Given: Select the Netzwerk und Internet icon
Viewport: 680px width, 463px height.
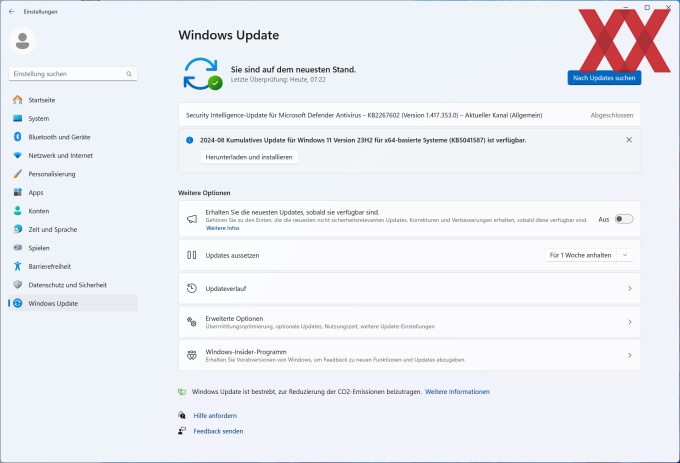Looking at the screenshot, I should pyautogui.click(x=17, y=155).
